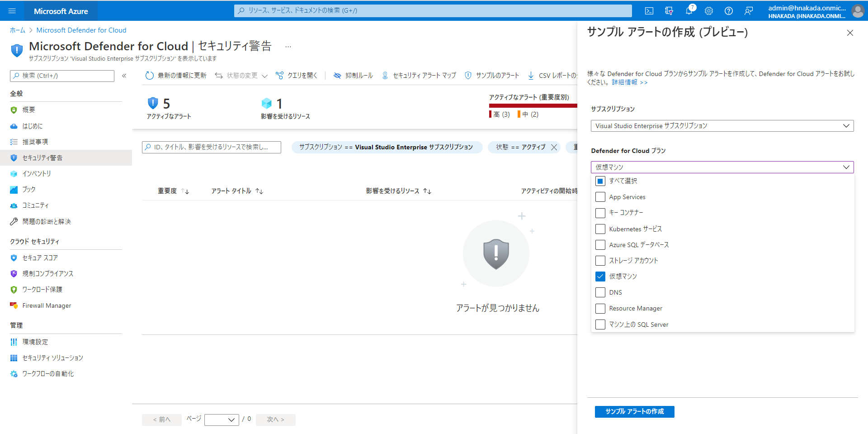Focus the global resource search box

tap(433, 11)
